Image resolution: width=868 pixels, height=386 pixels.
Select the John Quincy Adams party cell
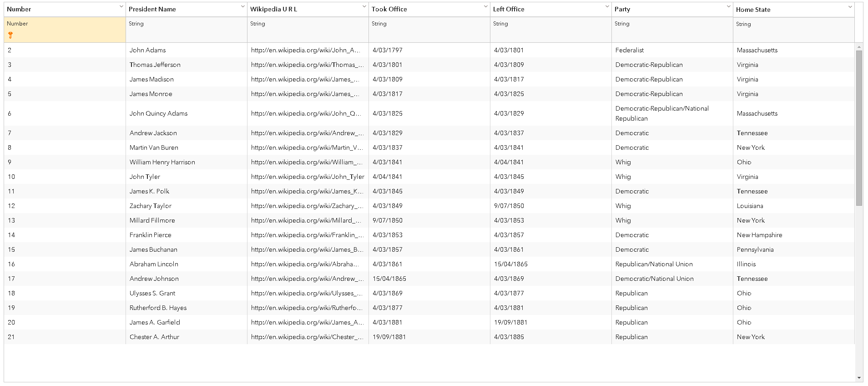pos(662,113)
